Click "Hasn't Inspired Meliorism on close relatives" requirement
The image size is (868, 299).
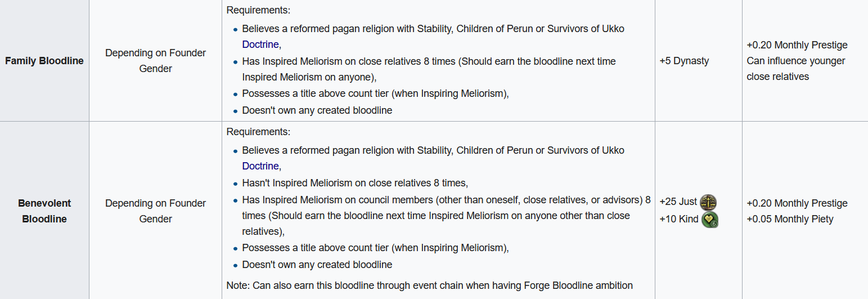(x=354, y=183)
